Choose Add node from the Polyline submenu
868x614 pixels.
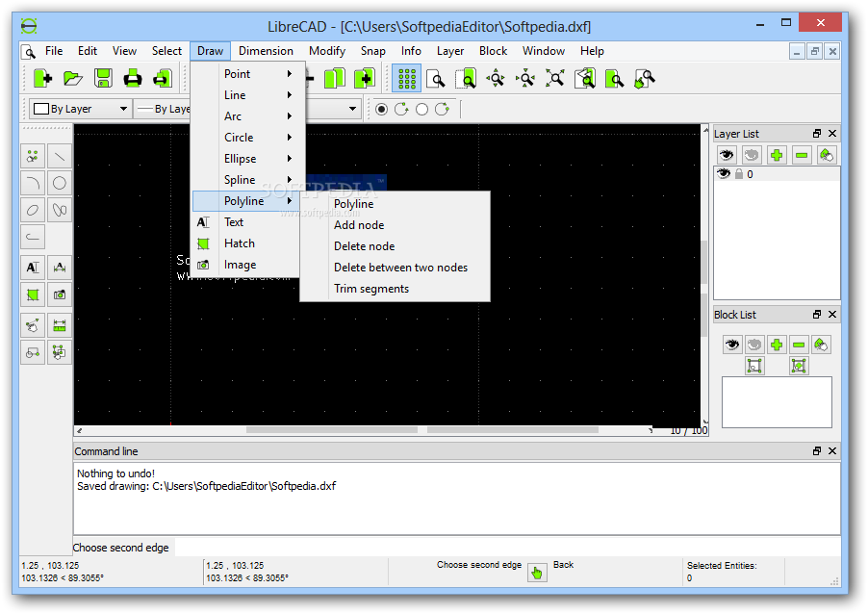[x=395, y=225]
